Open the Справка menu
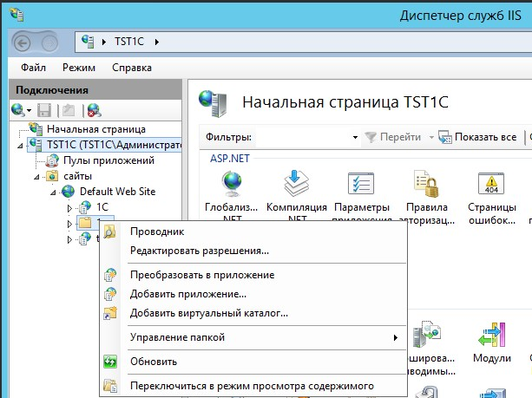This screenshot has height=398, width=532. pos(131,68)
